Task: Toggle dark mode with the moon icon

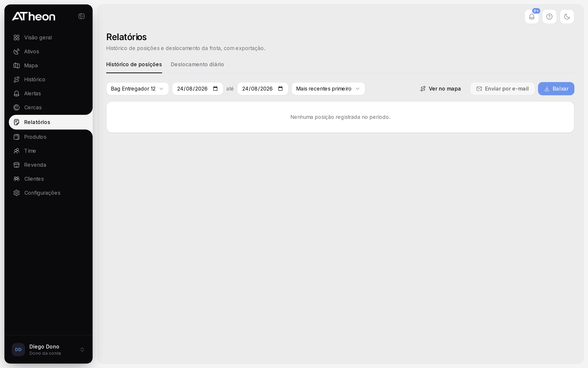Action: [x=567, y=17]
